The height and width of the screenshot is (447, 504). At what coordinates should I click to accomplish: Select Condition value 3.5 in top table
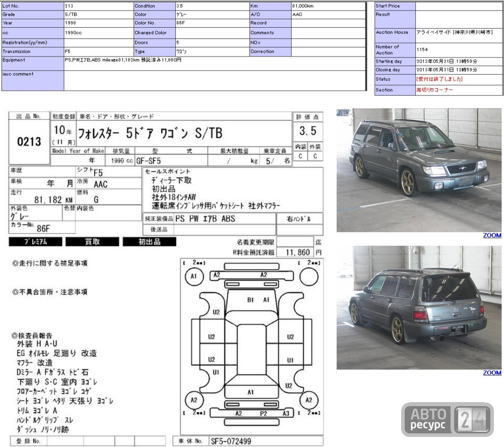[179, 6]
